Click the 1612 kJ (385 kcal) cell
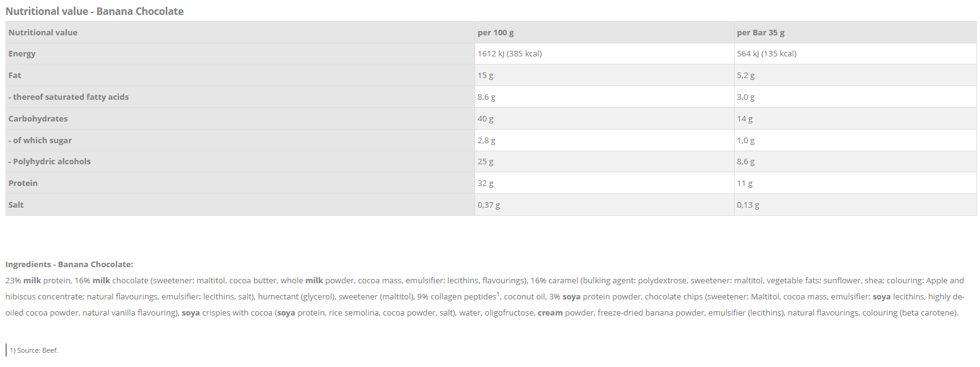This screenshot has width=980, height=367. coord(509,54)
